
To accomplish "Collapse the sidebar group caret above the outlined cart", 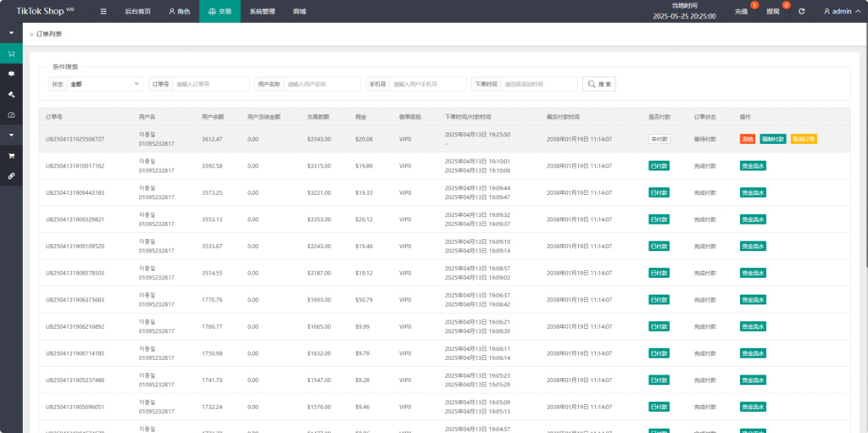I will (11, 33).
